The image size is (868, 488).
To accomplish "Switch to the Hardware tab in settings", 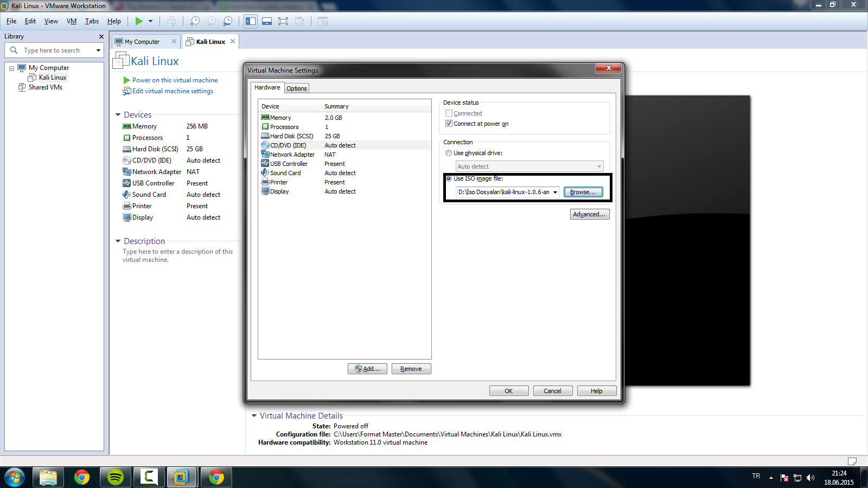I will tap(267, 87).
